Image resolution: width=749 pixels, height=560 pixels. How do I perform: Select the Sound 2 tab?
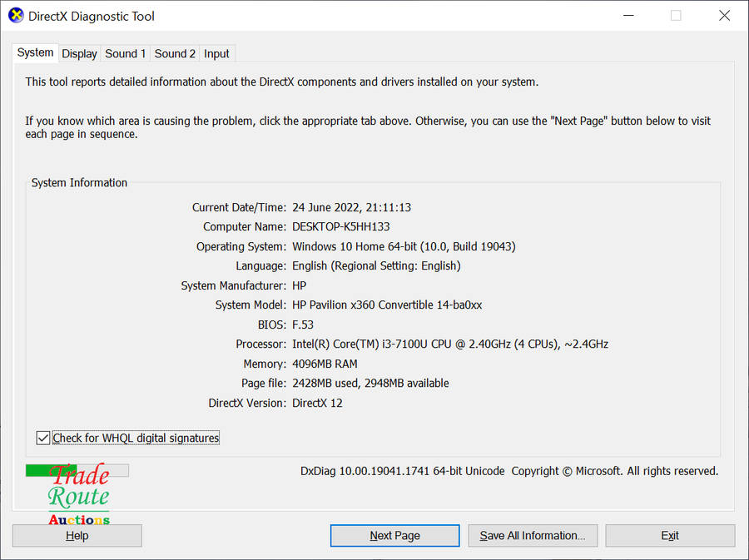click(175, 53)
